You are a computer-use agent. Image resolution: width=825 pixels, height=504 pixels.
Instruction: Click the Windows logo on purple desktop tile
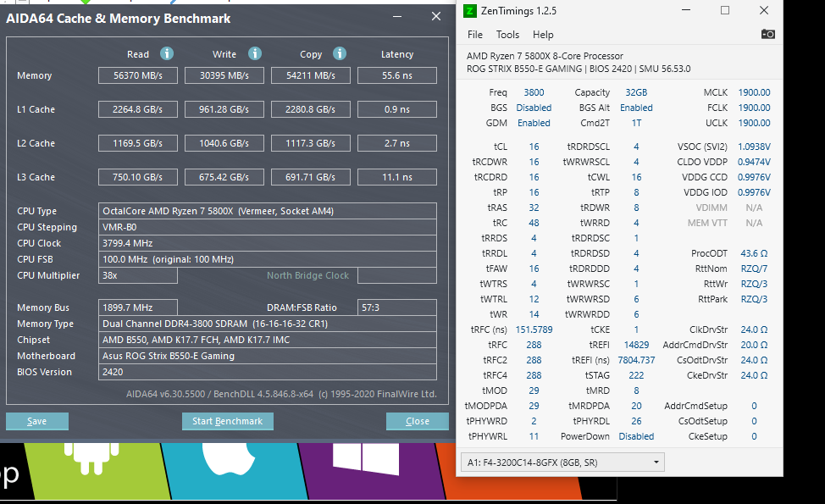366,458
